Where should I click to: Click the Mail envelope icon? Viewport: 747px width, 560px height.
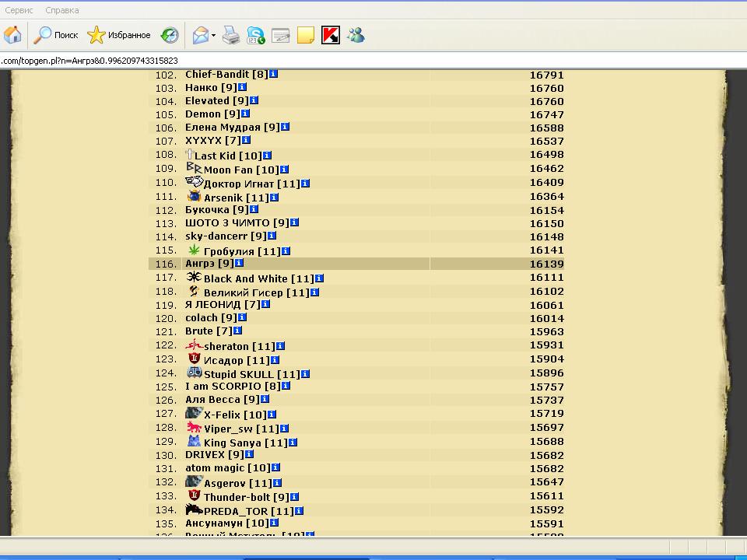pyautogui.click(x=200, y=35)
